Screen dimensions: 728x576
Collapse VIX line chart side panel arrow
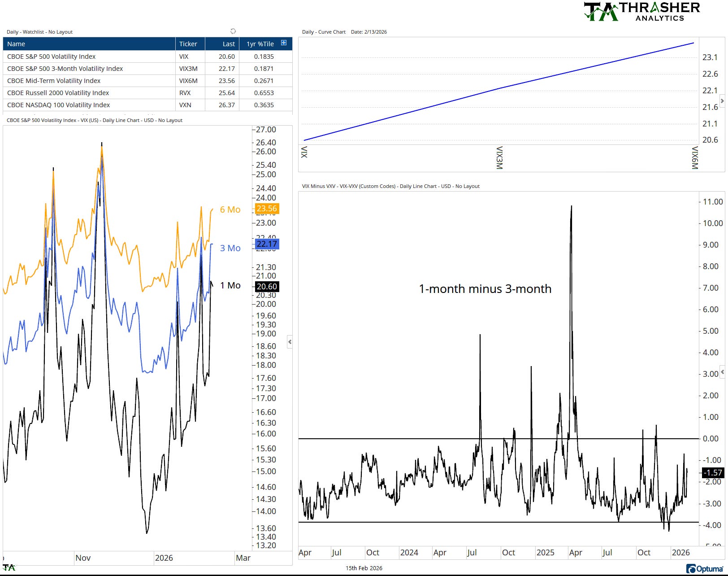click(290, 342)
